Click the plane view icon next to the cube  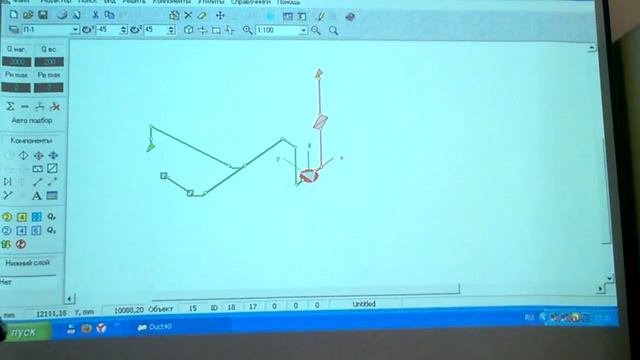[x=202, y=30]
